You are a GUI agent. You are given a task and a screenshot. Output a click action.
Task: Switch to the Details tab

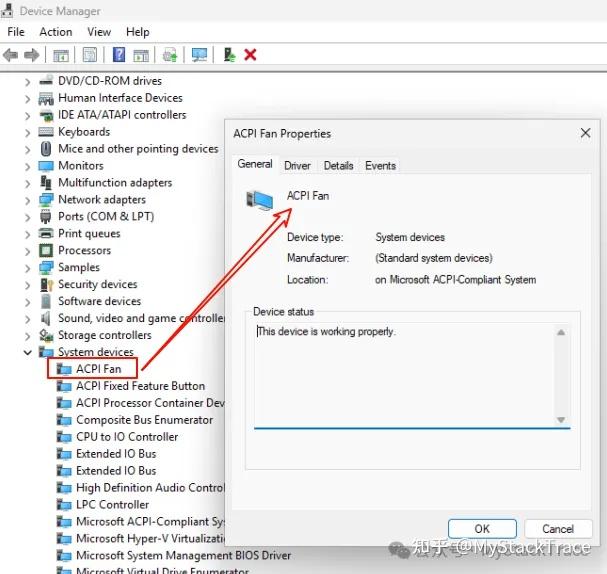(x=339, y=166)
